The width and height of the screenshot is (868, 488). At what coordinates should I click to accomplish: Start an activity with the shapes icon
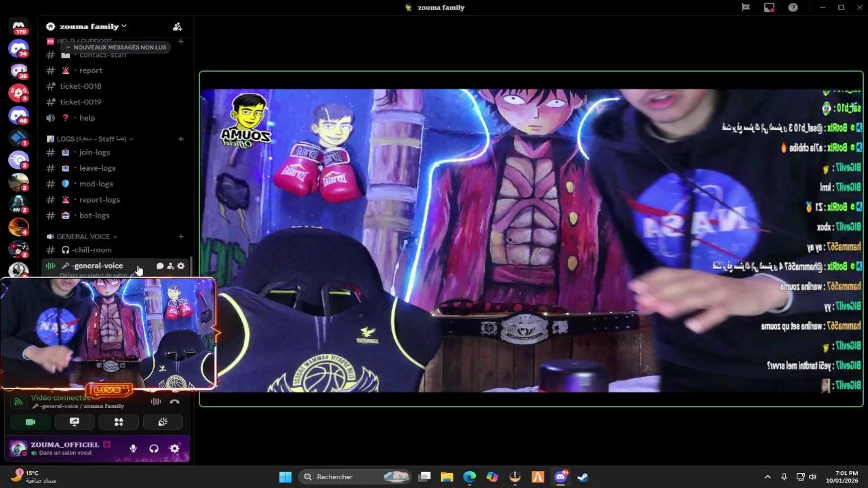[x=119, y=422]
